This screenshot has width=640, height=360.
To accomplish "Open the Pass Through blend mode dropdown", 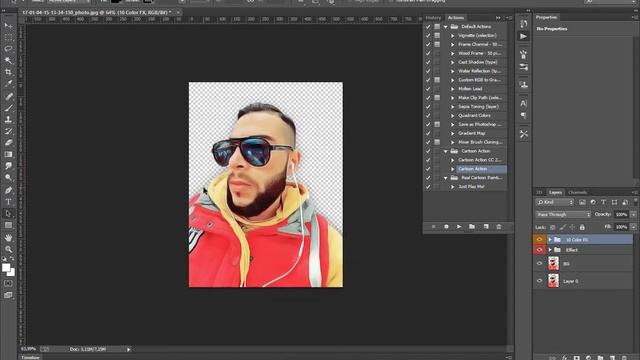I will click(563, 214).
